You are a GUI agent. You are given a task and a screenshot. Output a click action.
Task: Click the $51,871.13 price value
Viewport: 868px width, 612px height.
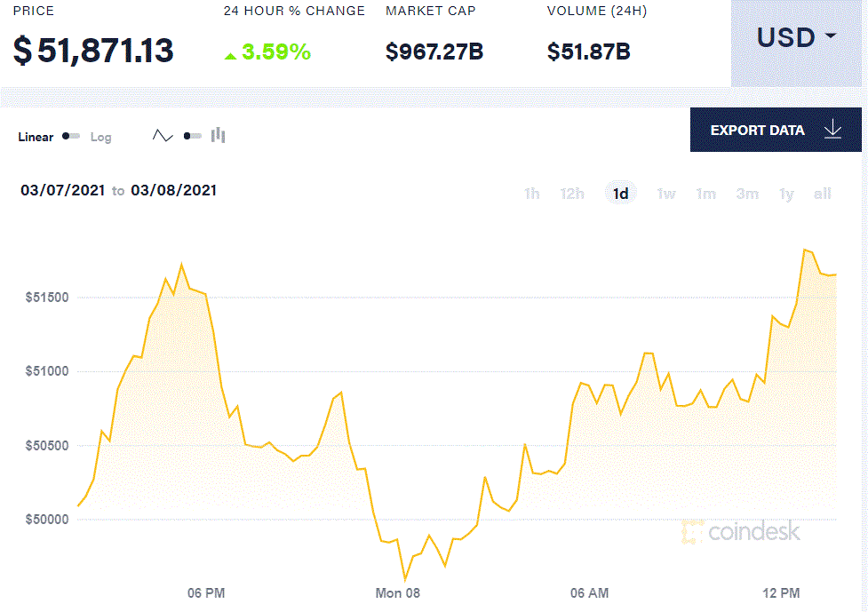pyautogui.click(x=93, y=51)
